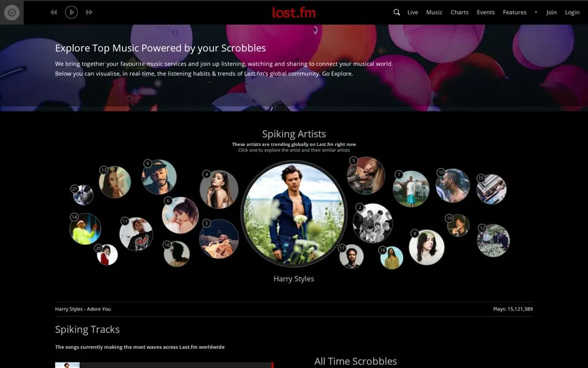The width and height of the screenshot is (588, 368).
Task: Select artist bubble number 5
Action: coord(366,175)
